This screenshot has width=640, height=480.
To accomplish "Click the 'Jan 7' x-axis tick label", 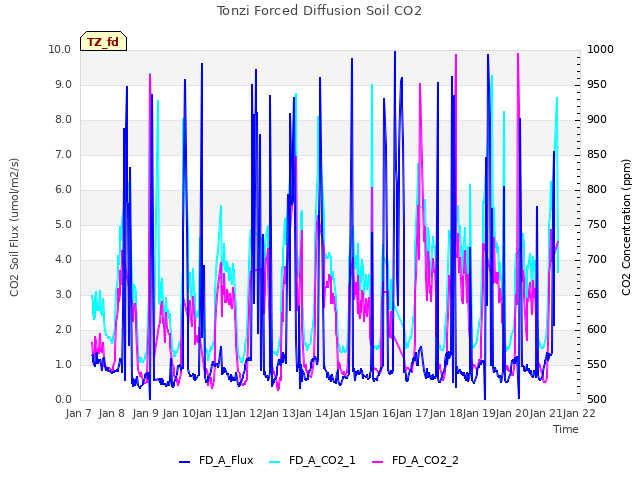I will point(78,413).
